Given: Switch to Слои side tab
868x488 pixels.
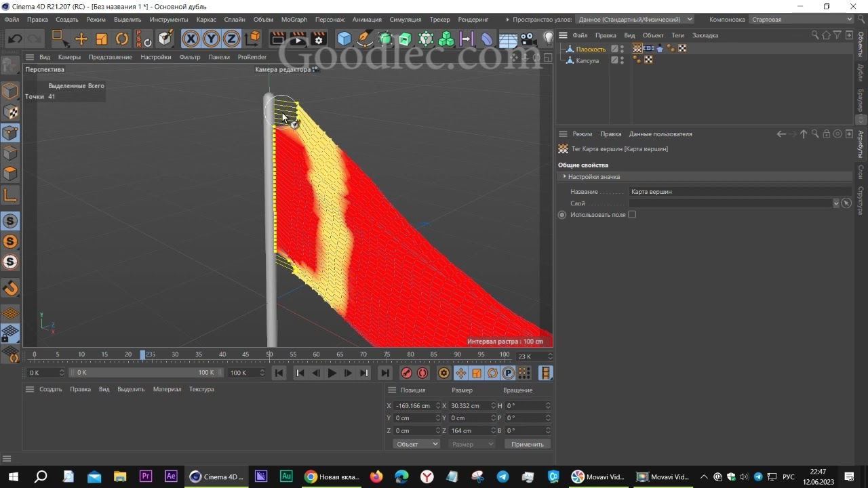Looking at the screenshot, I should coord(861,171).
